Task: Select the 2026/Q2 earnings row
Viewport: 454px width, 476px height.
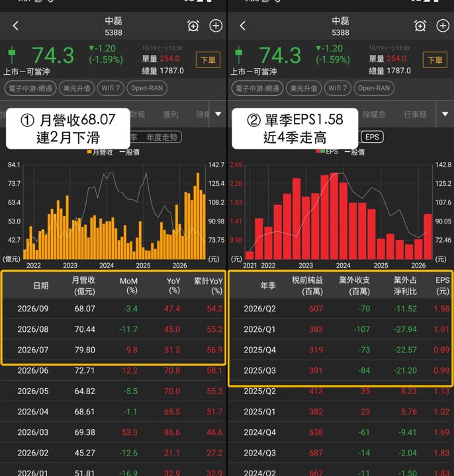Action: 341,309
